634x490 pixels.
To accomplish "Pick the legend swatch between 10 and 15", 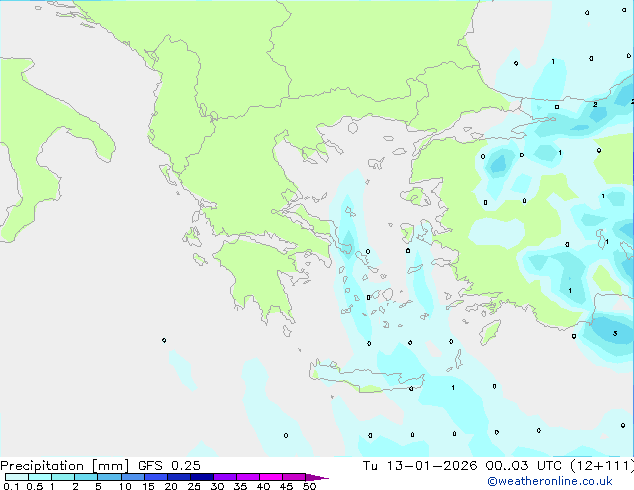I will click(132, 477).
